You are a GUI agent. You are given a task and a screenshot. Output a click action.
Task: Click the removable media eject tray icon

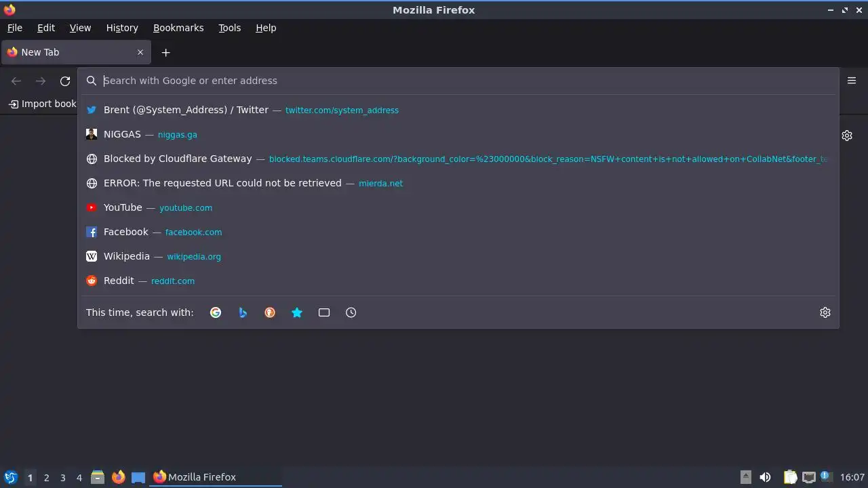pos(746,477)
